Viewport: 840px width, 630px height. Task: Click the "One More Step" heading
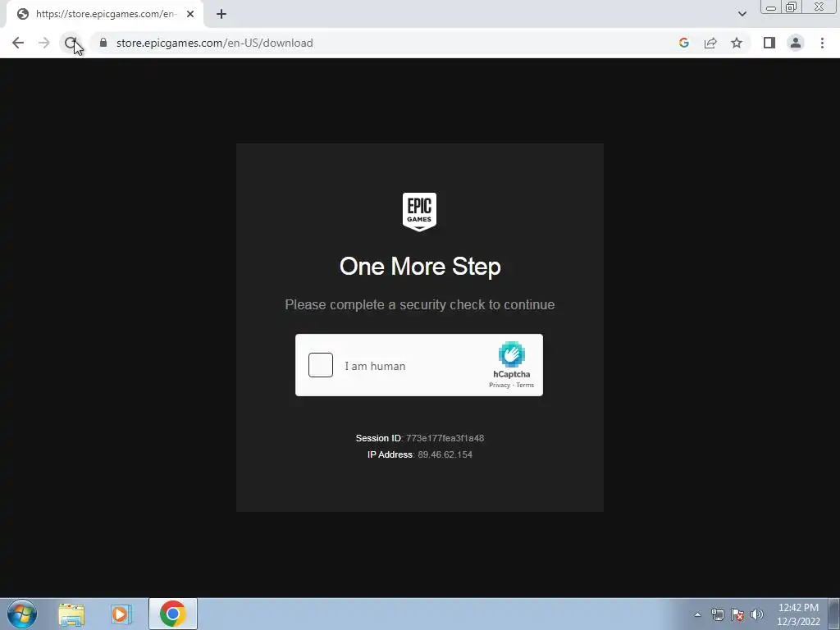pos(420,267)
